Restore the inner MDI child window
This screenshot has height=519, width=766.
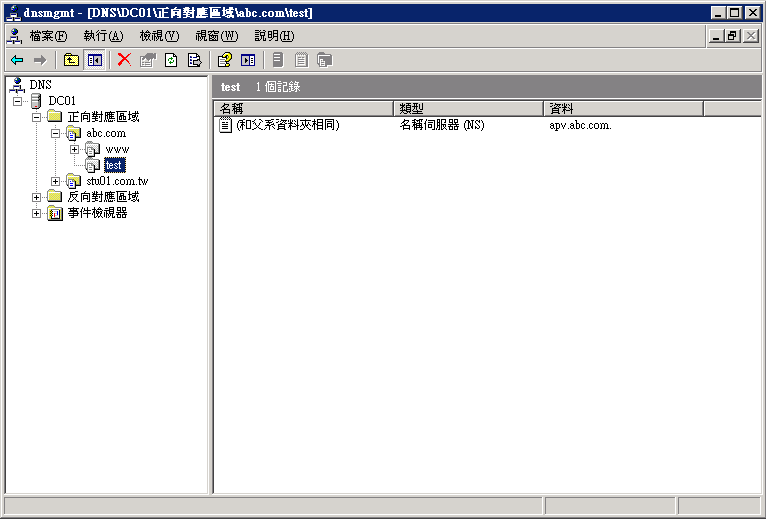[x=732, y=36]
